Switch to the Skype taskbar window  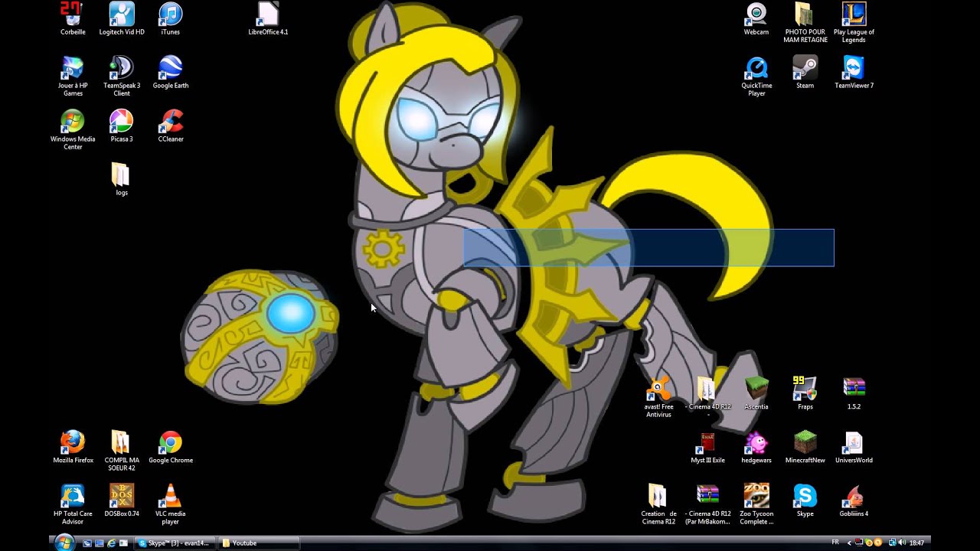pos(174,543)
